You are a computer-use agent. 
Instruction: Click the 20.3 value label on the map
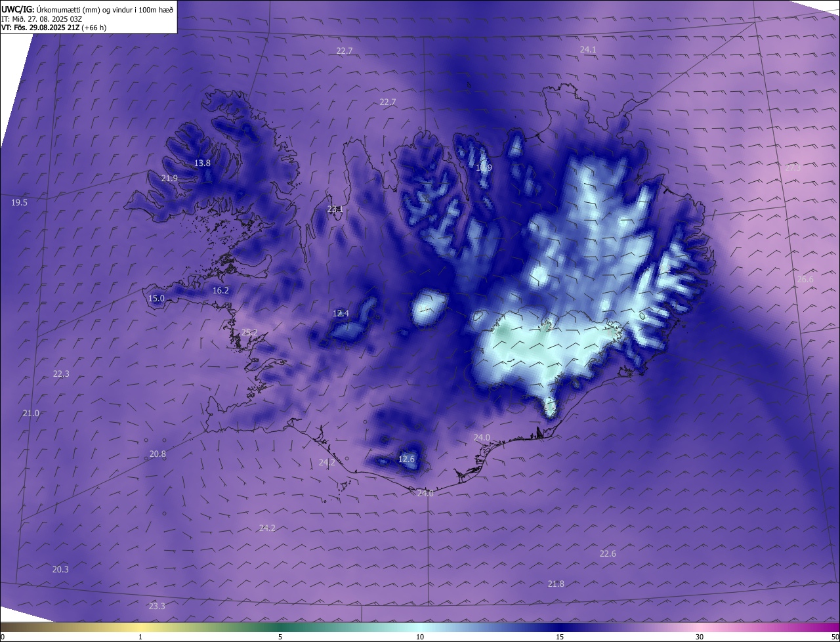click(x=60, y=570)
